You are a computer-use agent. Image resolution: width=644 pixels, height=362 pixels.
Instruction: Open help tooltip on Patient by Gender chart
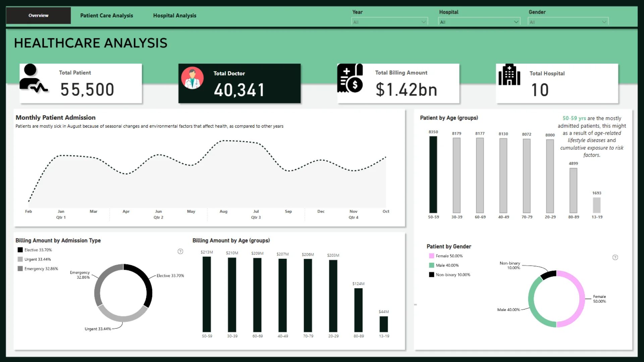pos(615,257)
